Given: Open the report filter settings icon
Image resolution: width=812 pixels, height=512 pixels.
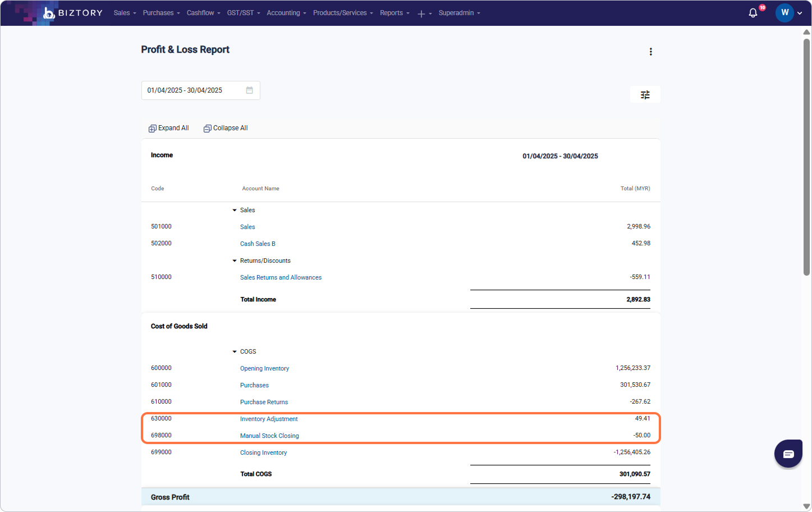Looking at the screenshot, I should (x=645, y=95).
